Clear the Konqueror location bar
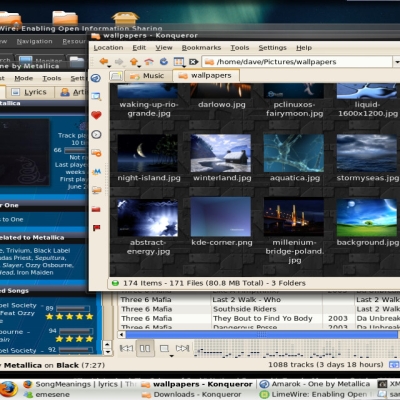 click(x=194, y=62)
